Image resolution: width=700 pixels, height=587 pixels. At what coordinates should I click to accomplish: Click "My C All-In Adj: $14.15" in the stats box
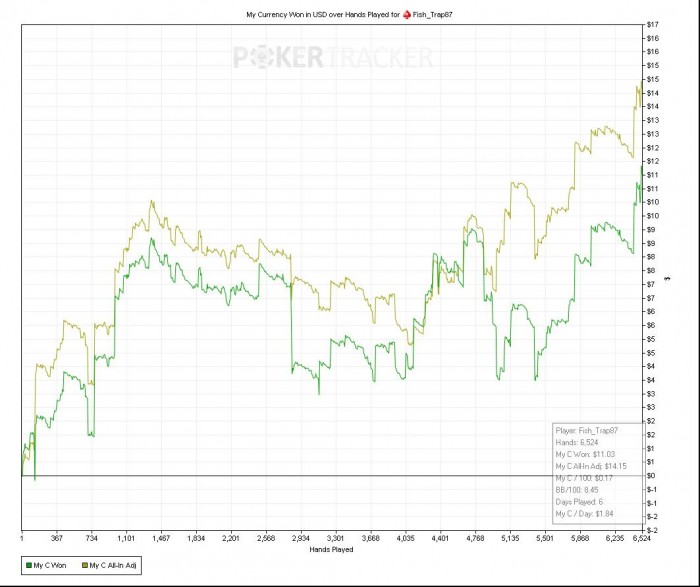[591, 466]
